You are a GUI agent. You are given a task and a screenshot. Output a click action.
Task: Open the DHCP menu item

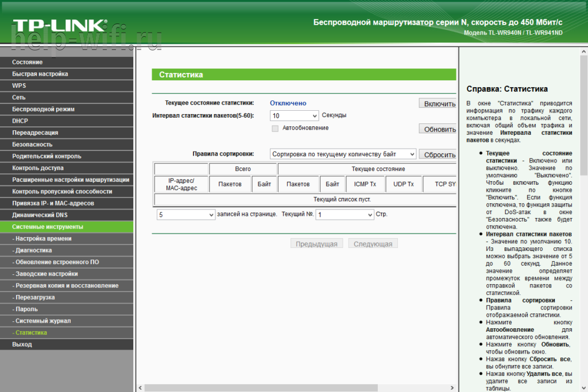pyautogui.click(x=20, y=121)
